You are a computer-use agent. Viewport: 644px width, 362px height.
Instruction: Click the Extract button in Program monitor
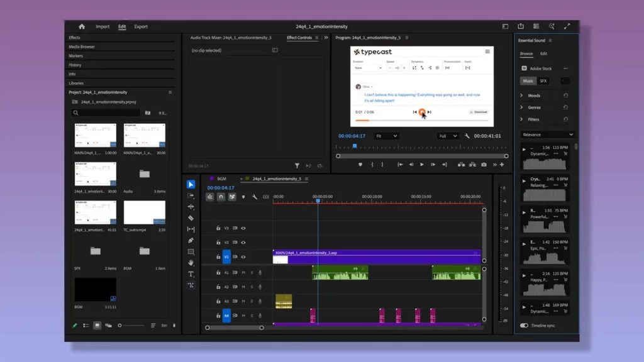click(x=473, y=165)
